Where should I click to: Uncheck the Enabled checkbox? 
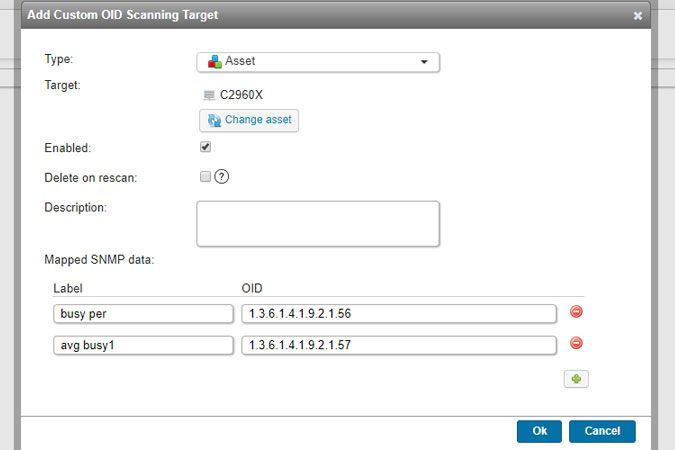205,146
